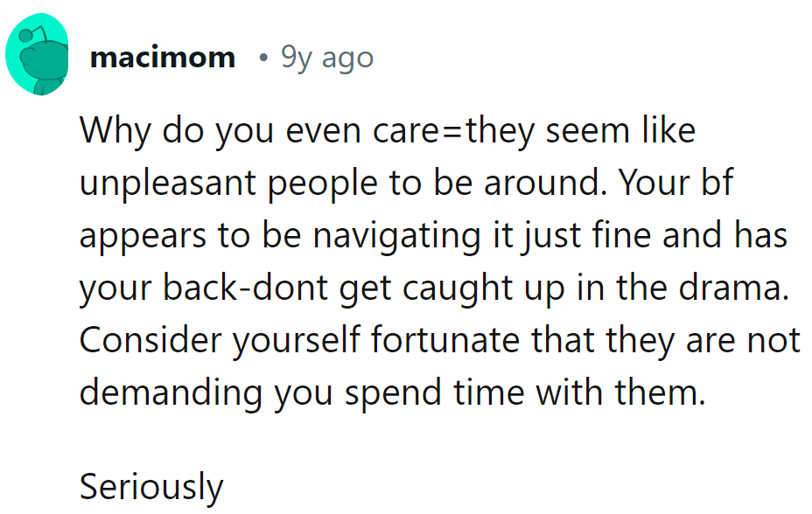Click the "9y ago" comment timestamp
The image size is (812, 514).
point(327,59)
